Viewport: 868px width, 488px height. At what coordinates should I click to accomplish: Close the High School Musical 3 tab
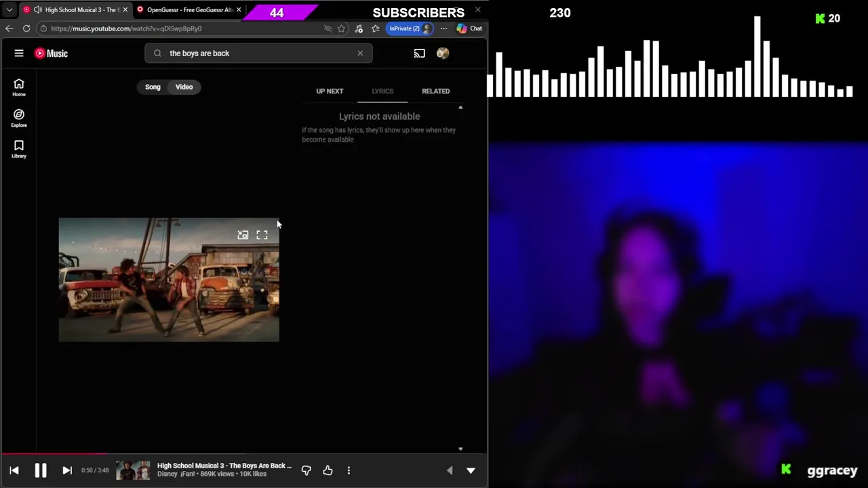pyautogui.click(x=125, y=9)
